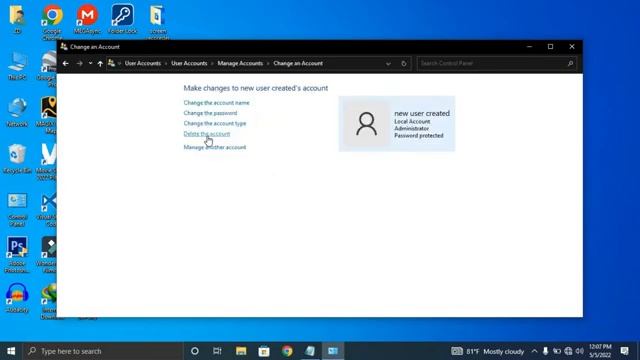
Task: Open the MEGAsync desktop shortcut
Action: pos(87,19)
